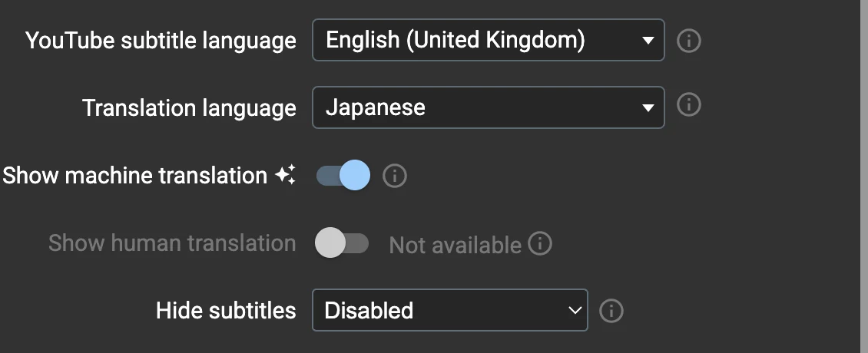Click the info icon next to YouTube subtitle language
The image size is (868, 353).
pyautogui.click(x=689, y=41)
